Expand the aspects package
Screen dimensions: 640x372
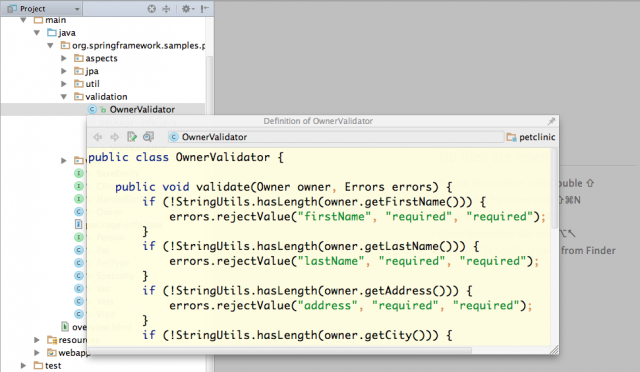coord(64,58)
